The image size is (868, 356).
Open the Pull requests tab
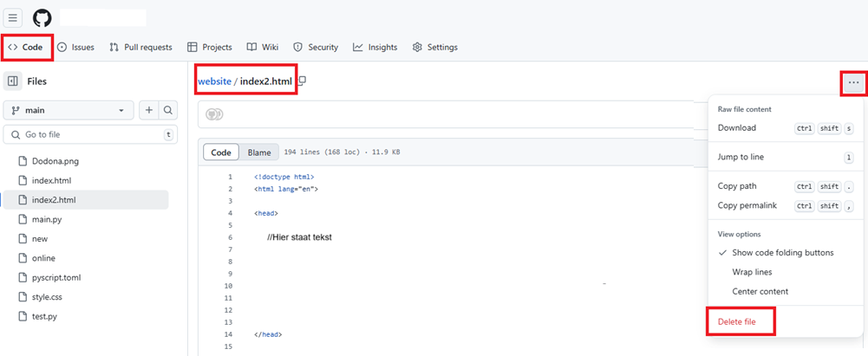(x=141, y=47)
